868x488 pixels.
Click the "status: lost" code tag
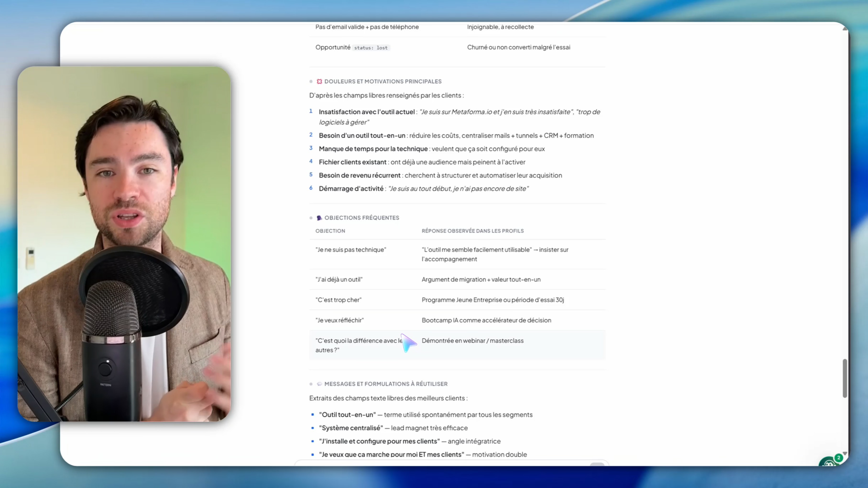coord(371,48)
